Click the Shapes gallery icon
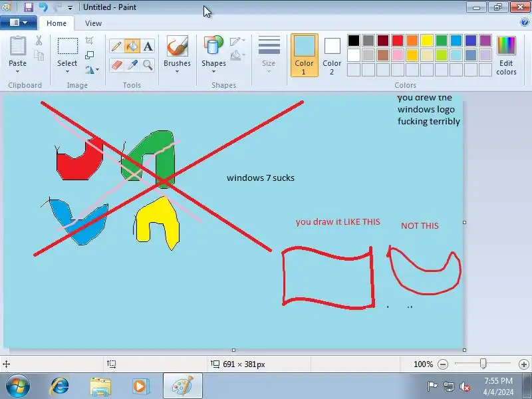532x399 pixels. pos(213,46)
